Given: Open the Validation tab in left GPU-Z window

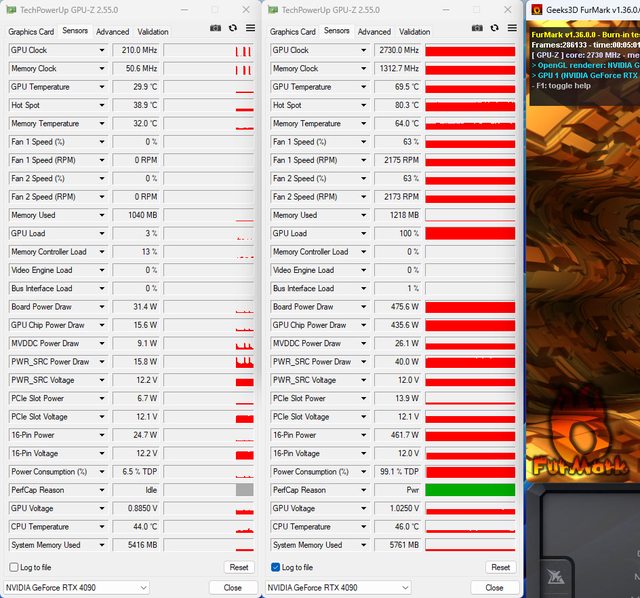Looking at the screenshot, I should (x=153, y=31).
